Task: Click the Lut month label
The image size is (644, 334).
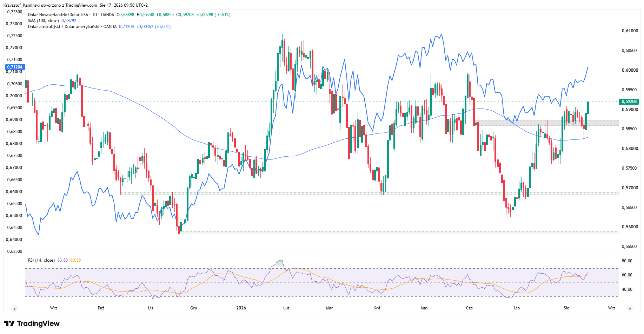Action: 286,308
